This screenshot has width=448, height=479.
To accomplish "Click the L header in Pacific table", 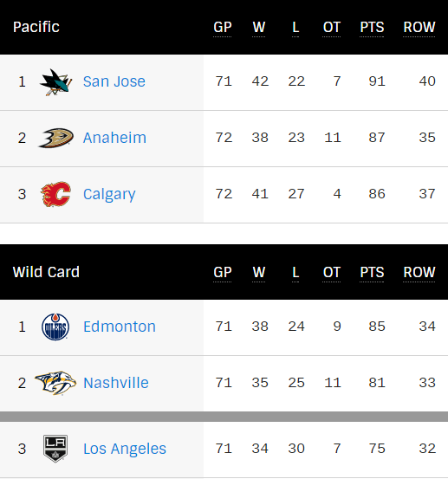I will coord(295,28).
